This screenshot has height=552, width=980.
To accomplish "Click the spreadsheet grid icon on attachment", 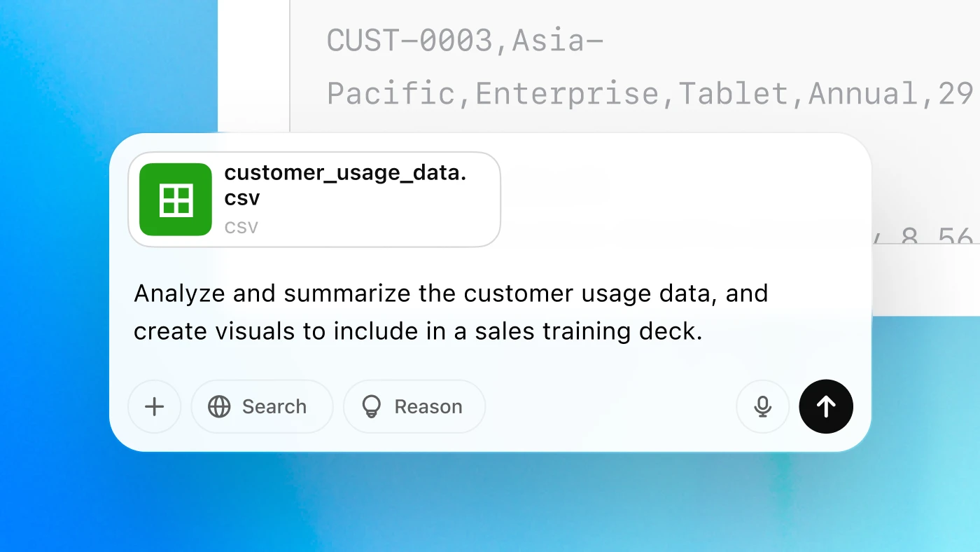I will (x=176, y=200).
